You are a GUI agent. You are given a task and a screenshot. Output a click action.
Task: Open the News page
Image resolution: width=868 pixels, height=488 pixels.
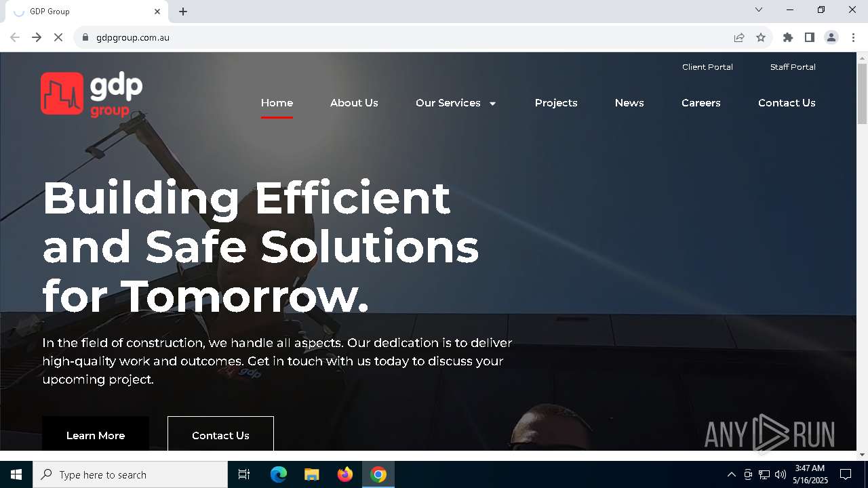629,103
